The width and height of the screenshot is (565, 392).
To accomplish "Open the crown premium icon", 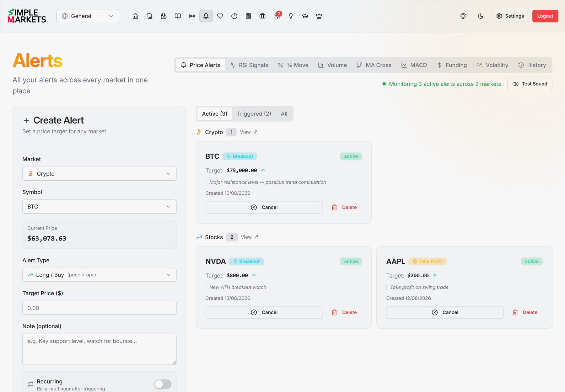I will click(x=319, y=16).
